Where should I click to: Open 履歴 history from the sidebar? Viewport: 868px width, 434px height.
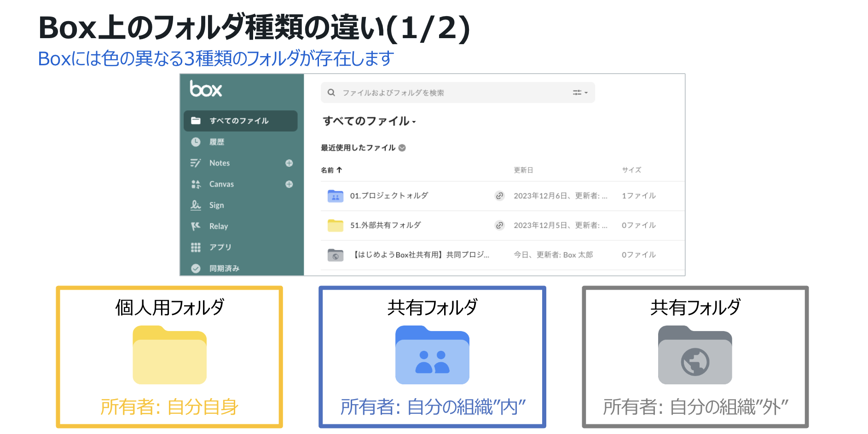click(216, 142)
